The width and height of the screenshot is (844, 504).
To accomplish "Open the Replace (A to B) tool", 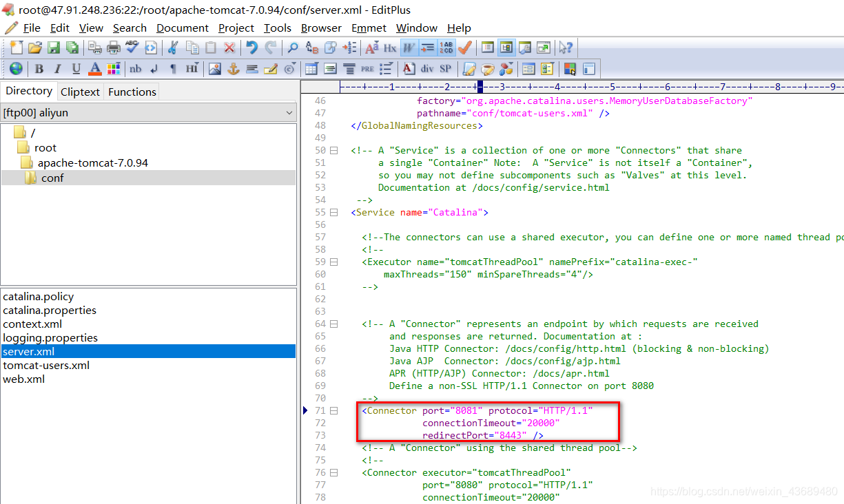I will 311,48.
